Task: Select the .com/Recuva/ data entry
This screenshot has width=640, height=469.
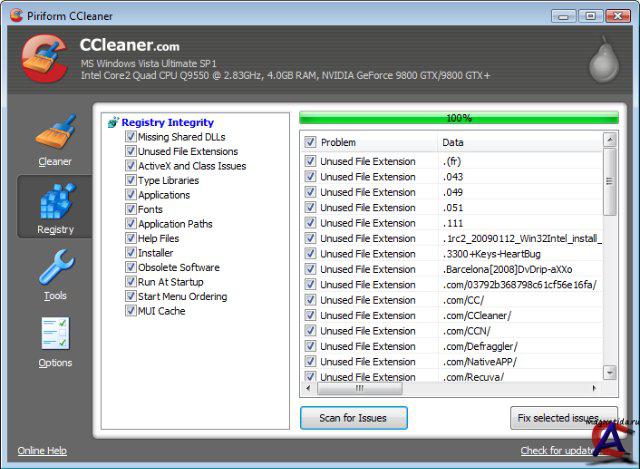Action: coord(473,377)
